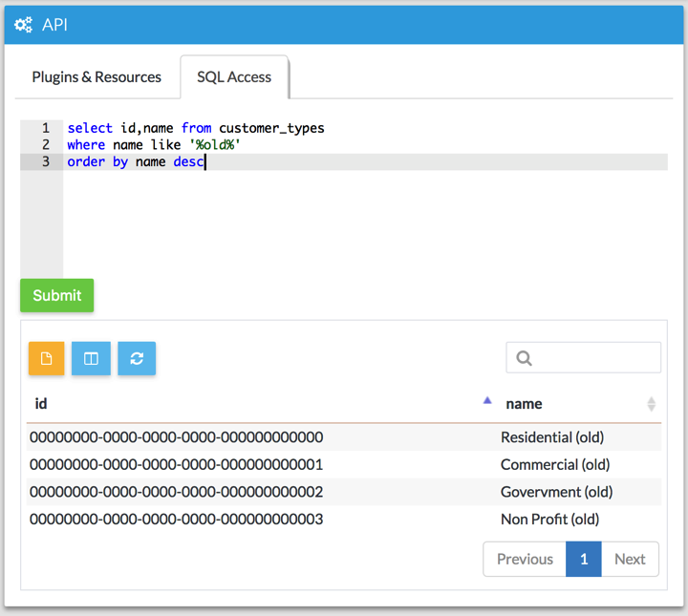Viewport: 688px width, 616px height.
Task: Click the refresh results icon button
Action: click(x=137, y=358)
